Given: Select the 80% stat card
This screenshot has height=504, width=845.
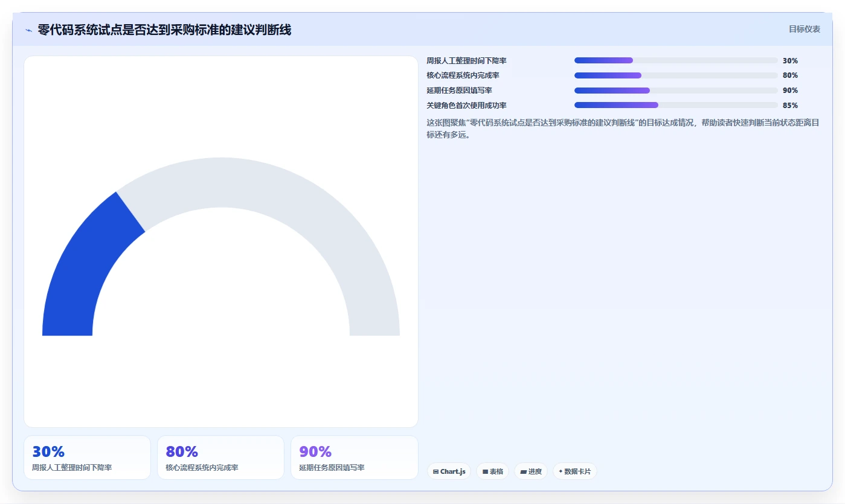Looking at the screenshot, I should tap(220, 458).
